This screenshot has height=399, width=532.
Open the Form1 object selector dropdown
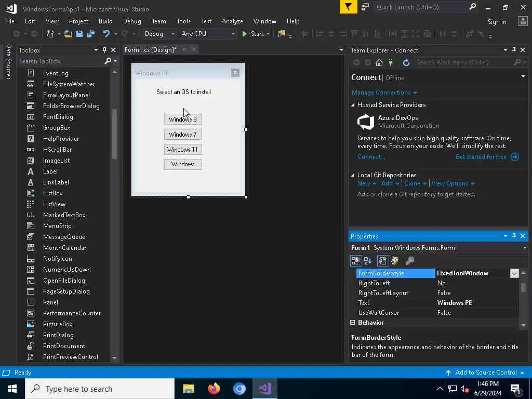(525, 248)
